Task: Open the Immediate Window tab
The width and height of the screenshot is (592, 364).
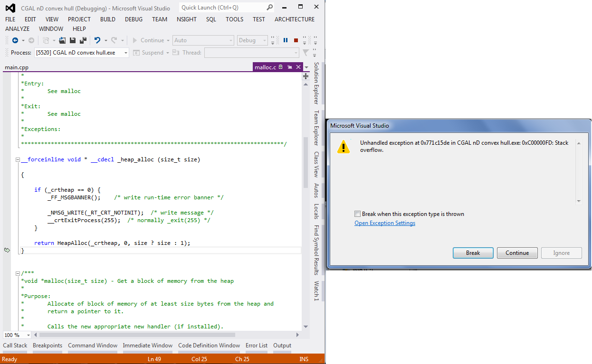Action: (x=148, y=345)
